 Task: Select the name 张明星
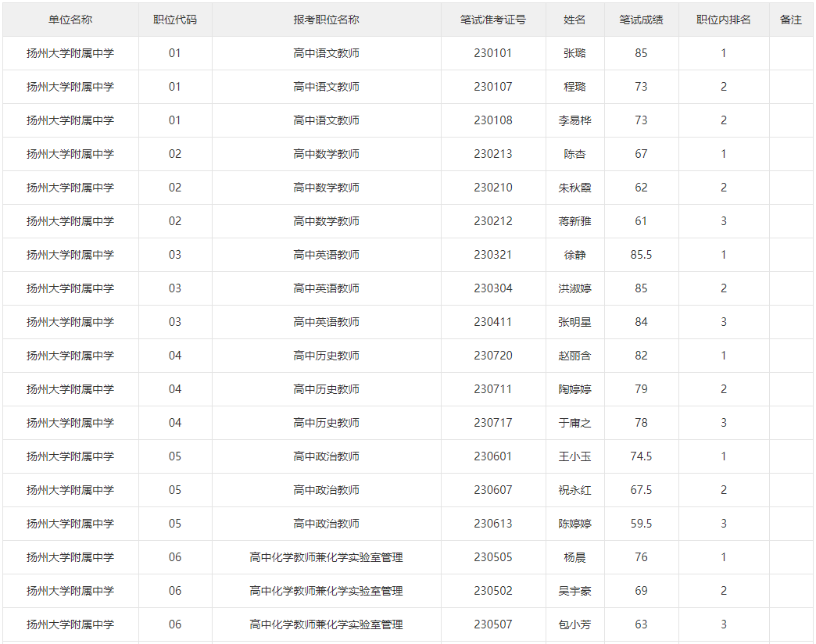coord(574,322)
